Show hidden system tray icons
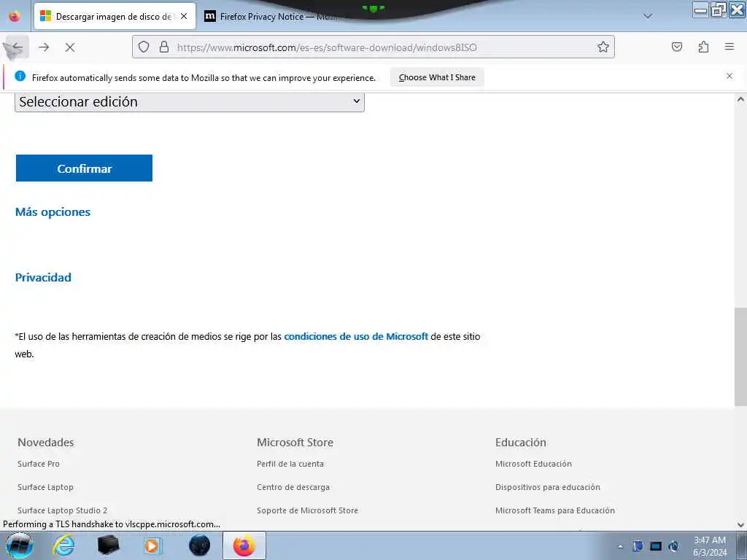This screenshot has width=747, height=560. pyautogui.click(x=620, y=546)
